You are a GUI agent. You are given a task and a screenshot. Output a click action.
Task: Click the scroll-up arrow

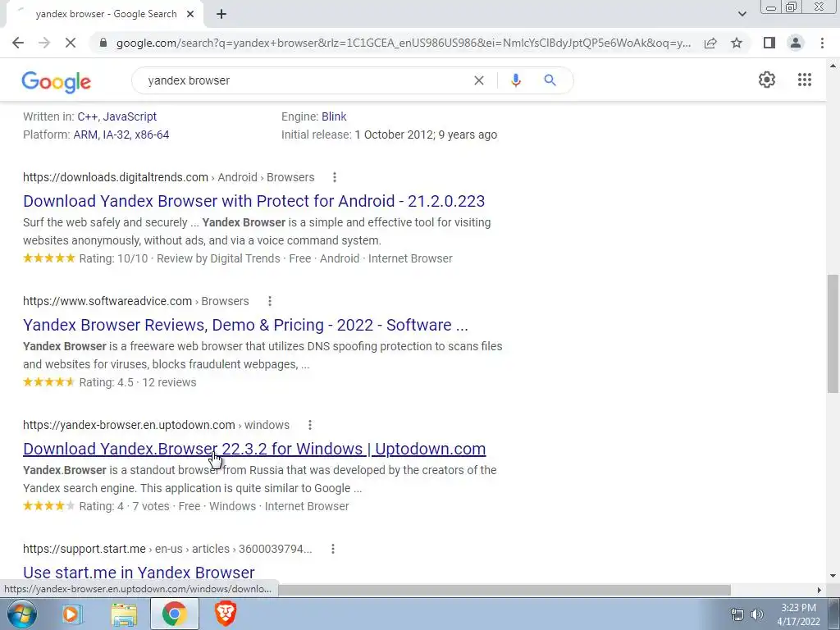pos(833,66)
